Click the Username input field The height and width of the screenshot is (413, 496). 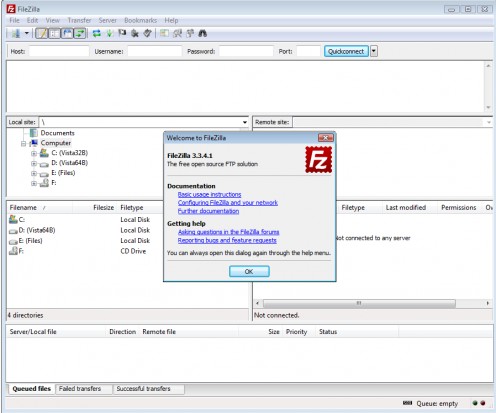click(x=154, y=51)
